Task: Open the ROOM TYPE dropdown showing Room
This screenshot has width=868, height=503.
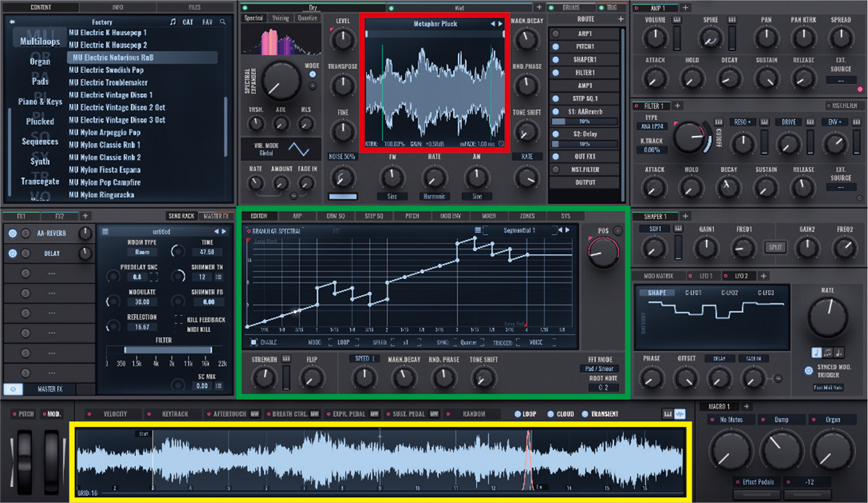Action: [x=142, y=252]
